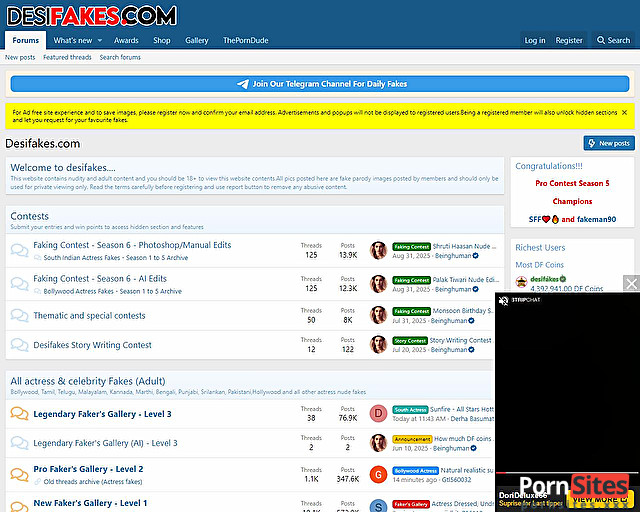Click the Stripchat video progress bar
Image resolution: width=640 pixels, height=512 pixels.
(x=567, y=473)
